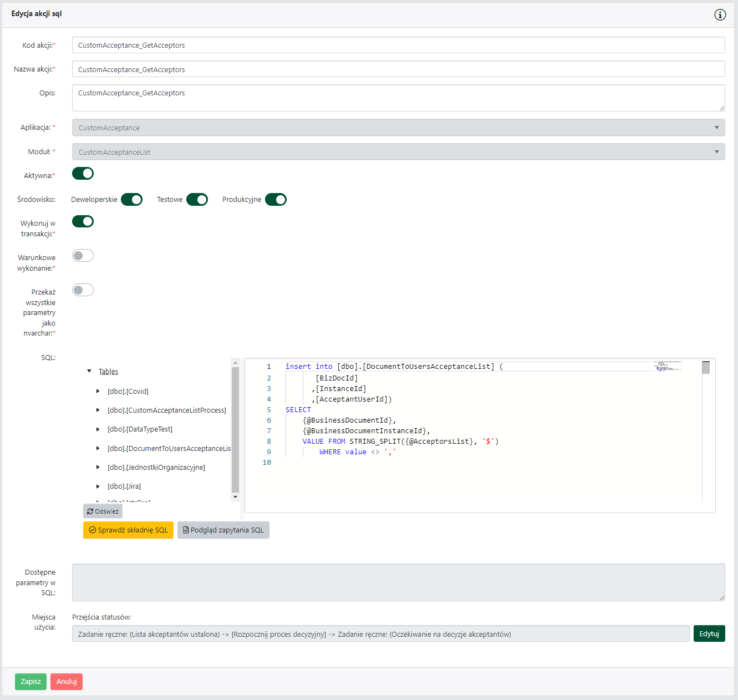Collapse the Tables tree node
The width and height of the screenshot is (738, 700).
(89, 371)
